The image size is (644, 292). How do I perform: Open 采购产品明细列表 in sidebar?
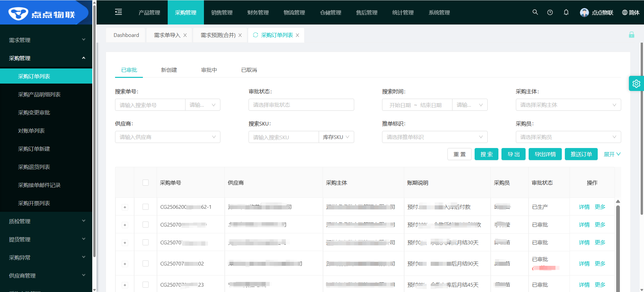[x=46, y=94]
